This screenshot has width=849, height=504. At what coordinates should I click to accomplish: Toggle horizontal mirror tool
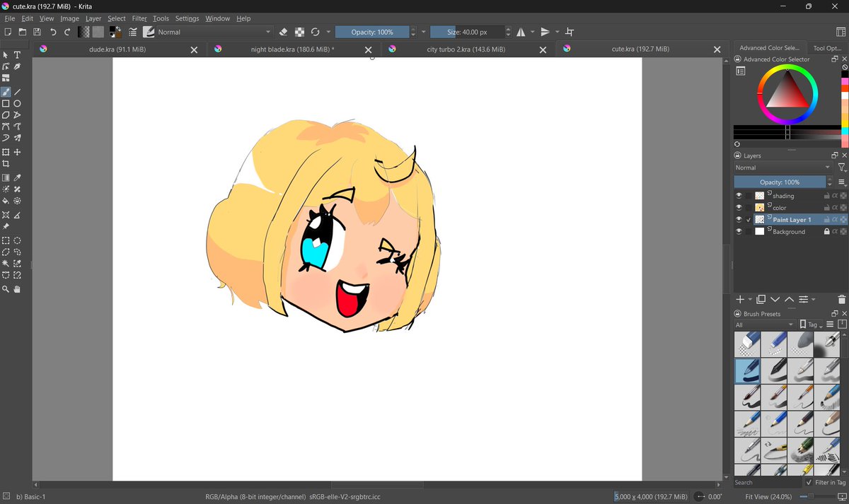click(x=521, y=32)
